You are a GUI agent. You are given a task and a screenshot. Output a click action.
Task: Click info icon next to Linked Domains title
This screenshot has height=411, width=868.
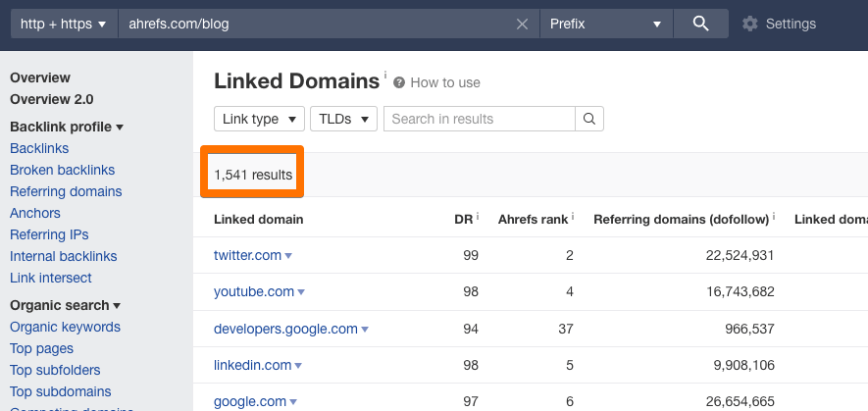point(385,75)
